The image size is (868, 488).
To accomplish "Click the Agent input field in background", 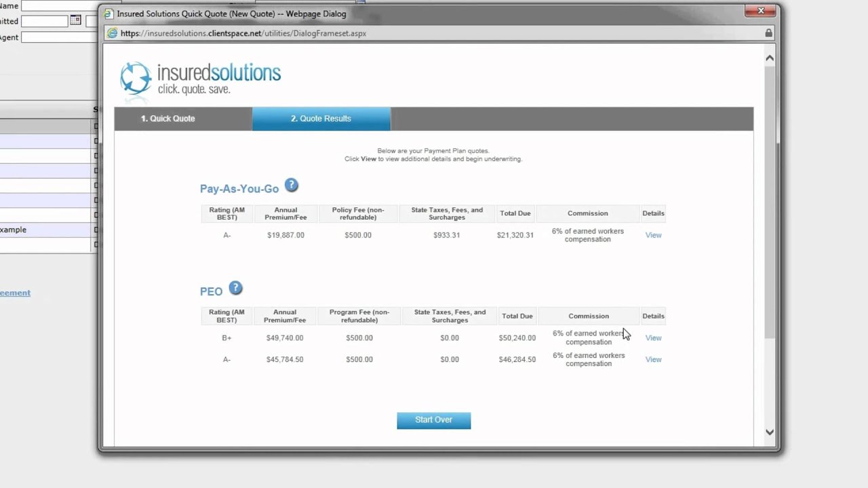I will [60, 37].
